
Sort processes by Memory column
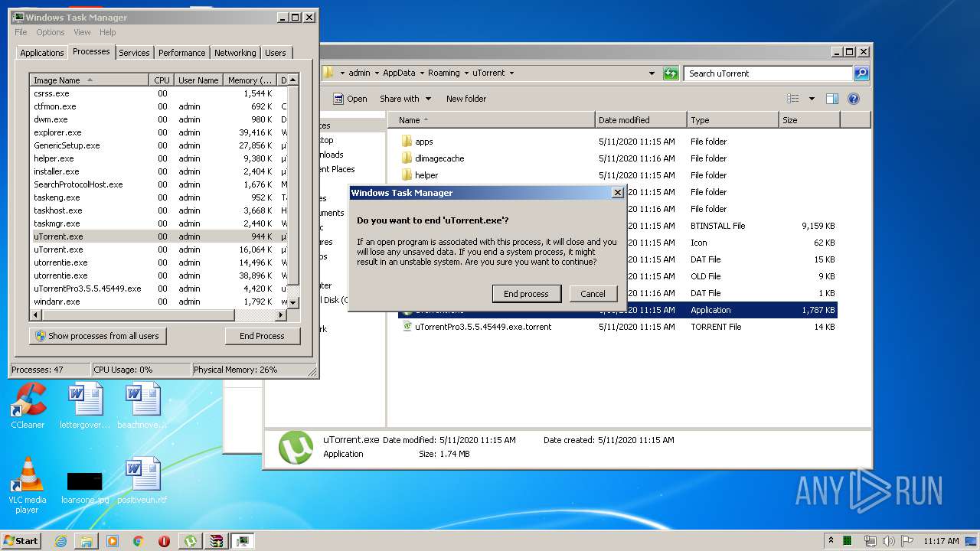250,80
